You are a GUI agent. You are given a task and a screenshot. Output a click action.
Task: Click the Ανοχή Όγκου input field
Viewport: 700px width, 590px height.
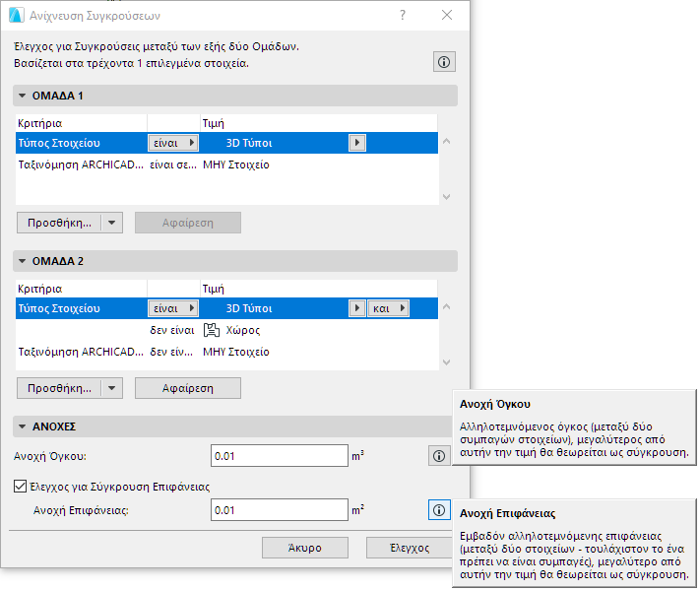[x=280, y=456]
